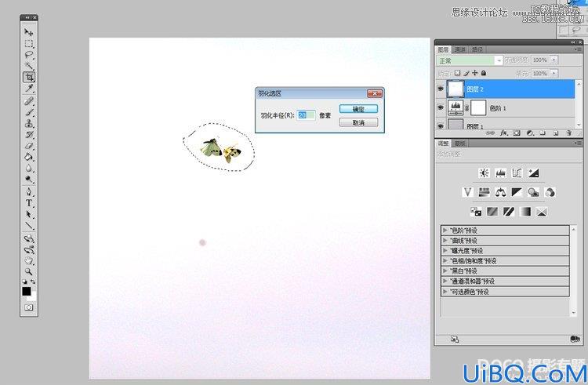
Task: Switch to the 通道 tab
Action: (x=459, y=49)
